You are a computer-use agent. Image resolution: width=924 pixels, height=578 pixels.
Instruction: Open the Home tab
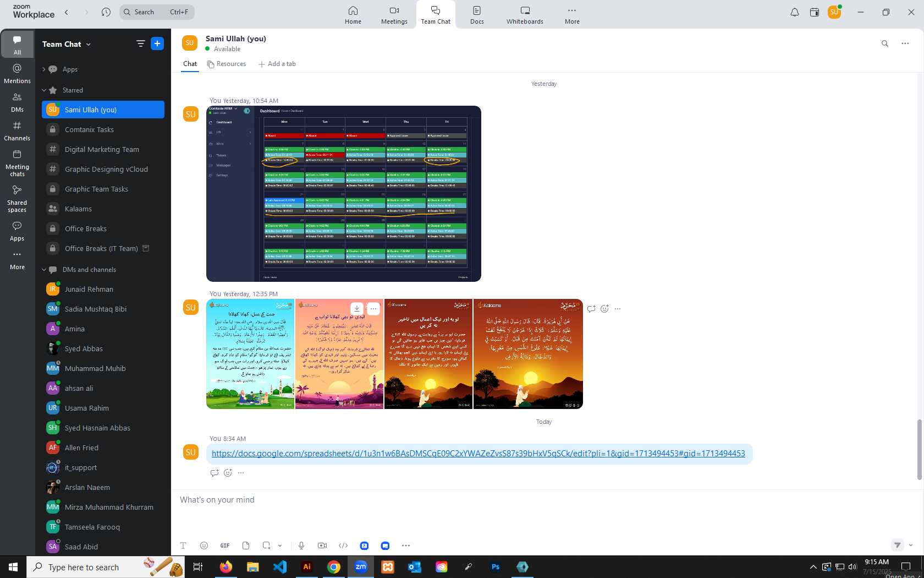[353, 15]
